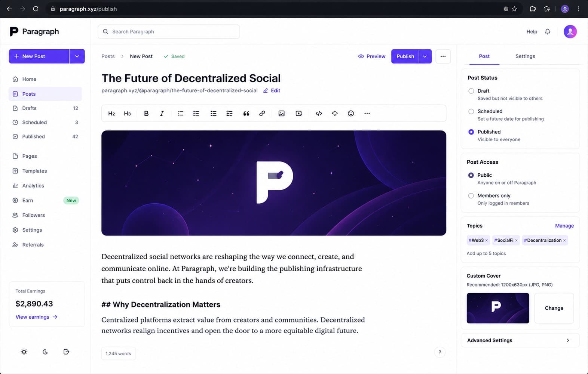588x374 pixels.
Task: Apply italic formatting from toolbar
Action: coord(162,114)
